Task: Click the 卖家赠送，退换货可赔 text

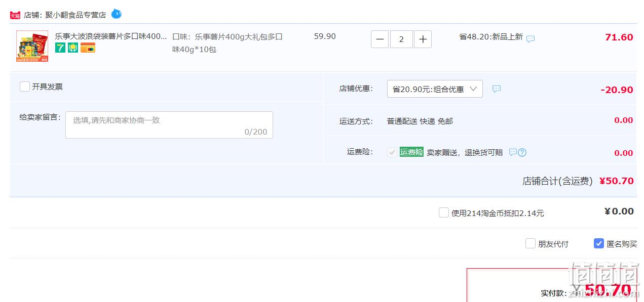Action: [465, 152]
